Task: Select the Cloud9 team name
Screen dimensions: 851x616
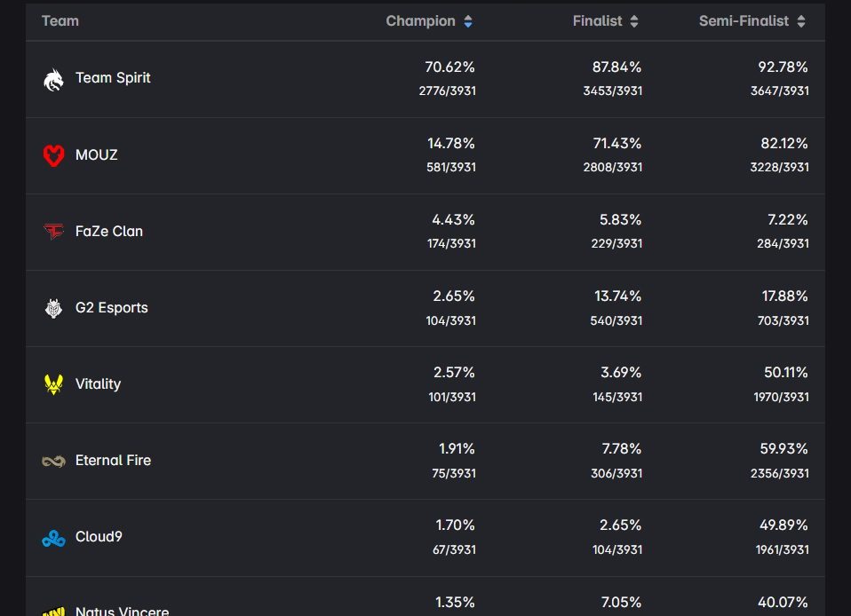Action: pos(99,536)
